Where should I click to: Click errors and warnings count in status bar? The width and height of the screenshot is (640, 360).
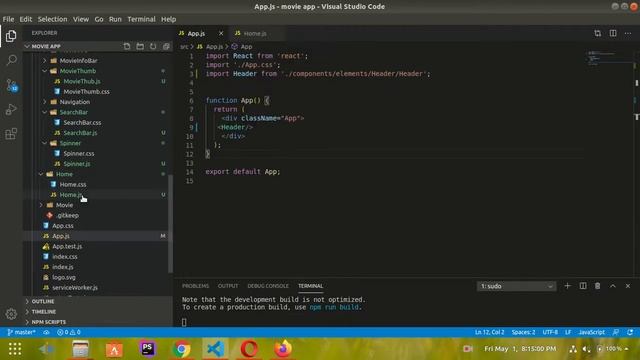(x=69, y=332)
